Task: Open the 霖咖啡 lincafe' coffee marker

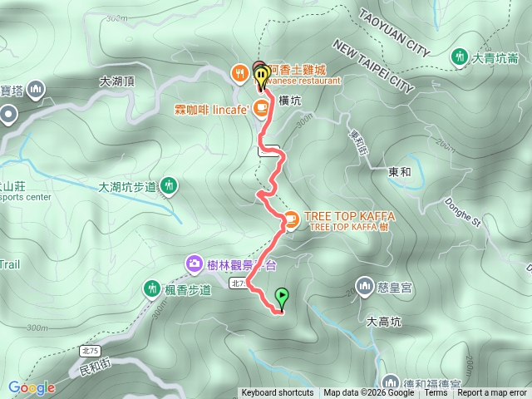Action: (x=261, y=109)
